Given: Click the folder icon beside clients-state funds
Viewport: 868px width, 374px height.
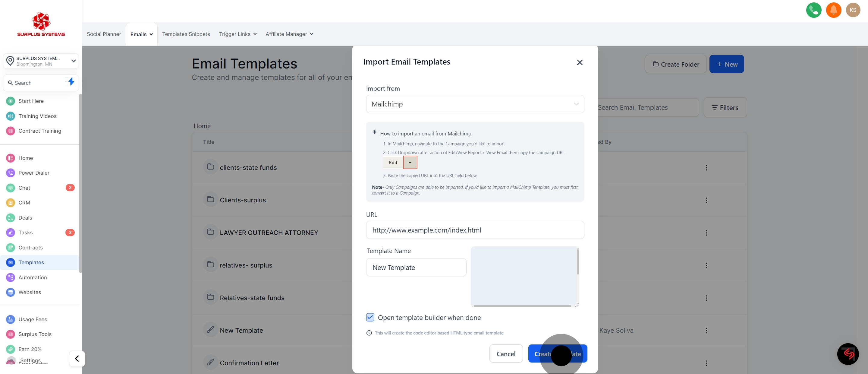Looking at the screenshot, I should point(211,166).
